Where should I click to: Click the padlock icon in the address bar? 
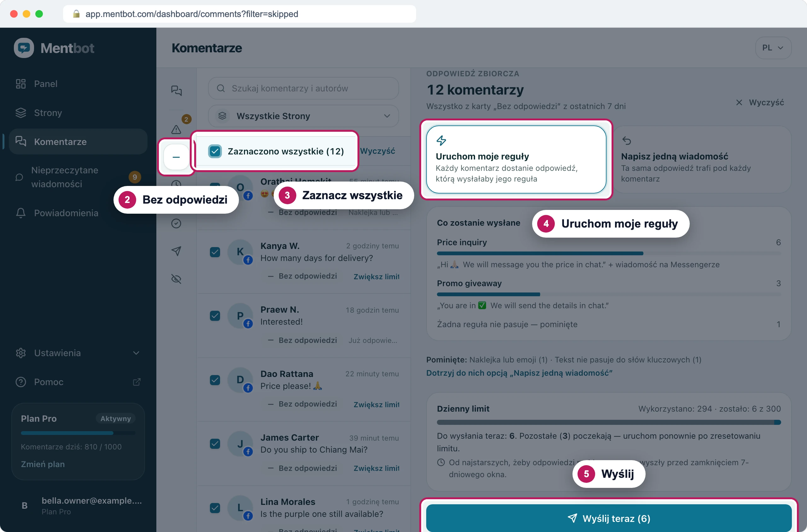tap(76, 14)
